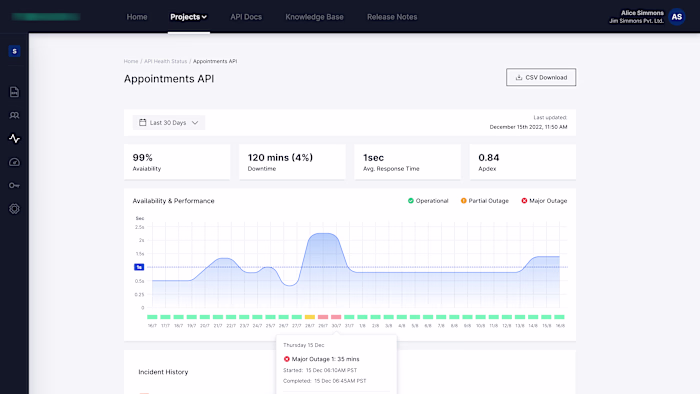
Task: Click the tooltip Completed time line
Action: coord(325,381)
